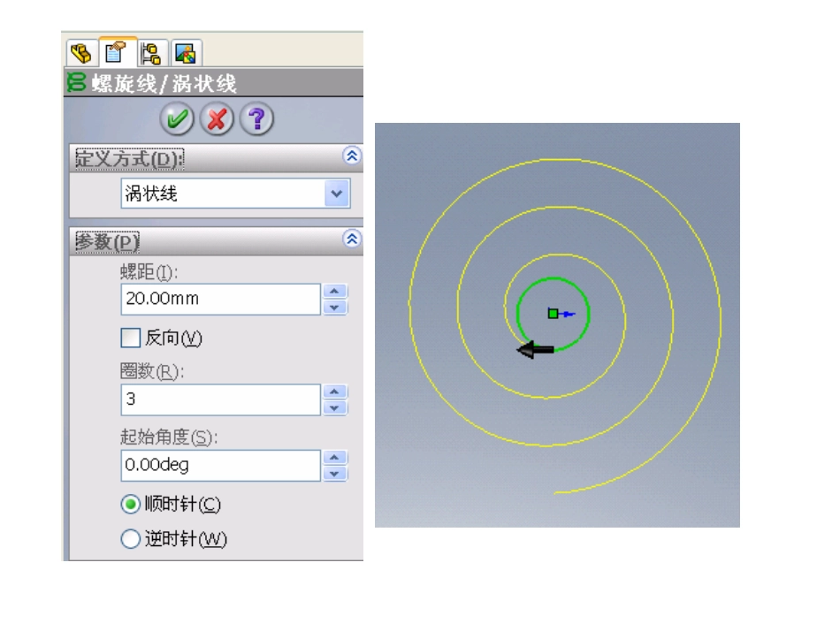Collapse the 参数(P) section
Viewport: 840px width, 631px height.
pos(351,239)
